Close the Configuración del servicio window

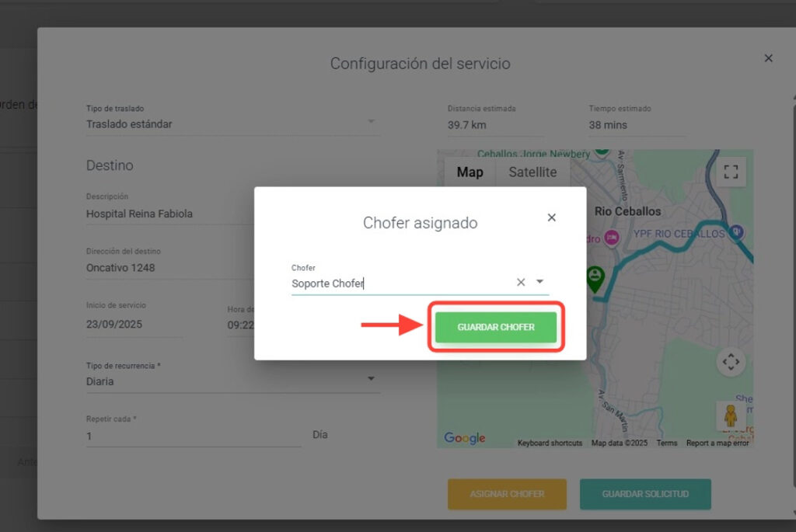pyautogui.click(x=768, y=58)
